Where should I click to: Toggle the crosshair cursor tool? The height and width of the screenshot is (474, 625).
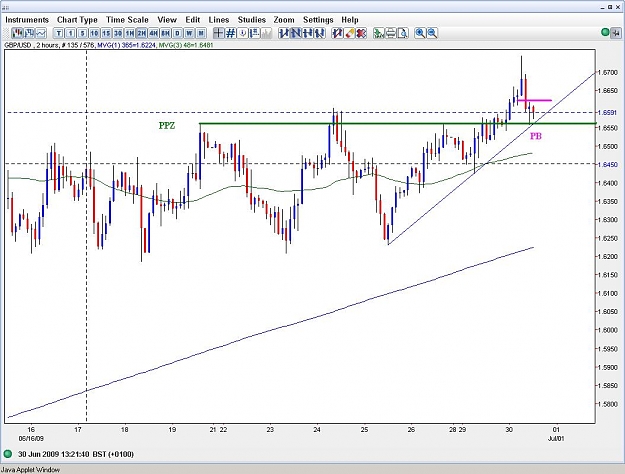click(x=218, y=33)
